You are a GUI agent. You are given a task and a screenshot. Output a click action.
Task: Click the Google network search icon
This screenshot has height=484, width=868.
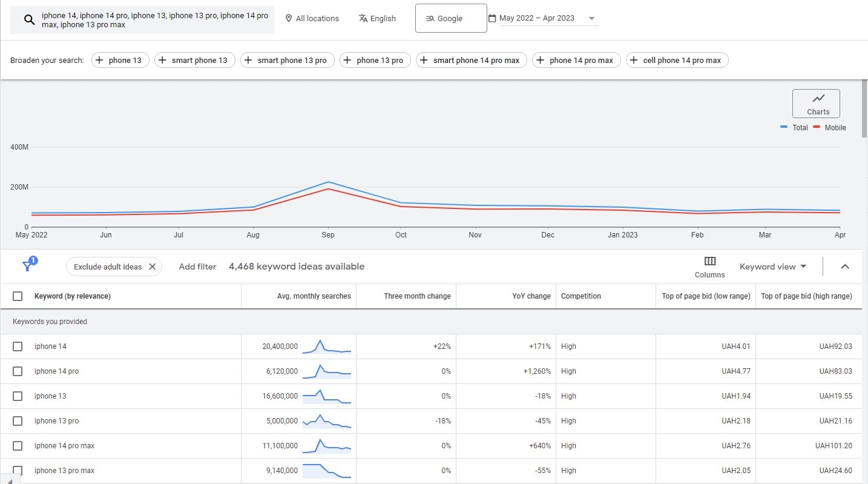[x=429, y=18]
